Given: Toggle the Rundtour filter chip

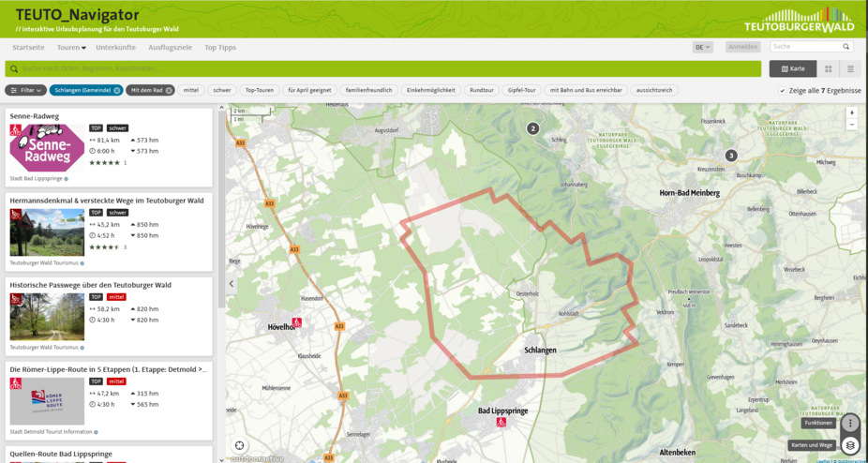Looking at the screenshot, I should pyautogui.click(x=481, y=91).
